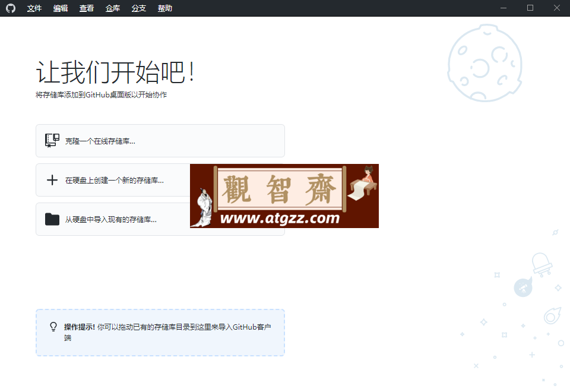Click the 操作提示 drag-and-drop tip box
Image resolution: width=570 pixels, height=392 pixels.
tap(160, 333)
